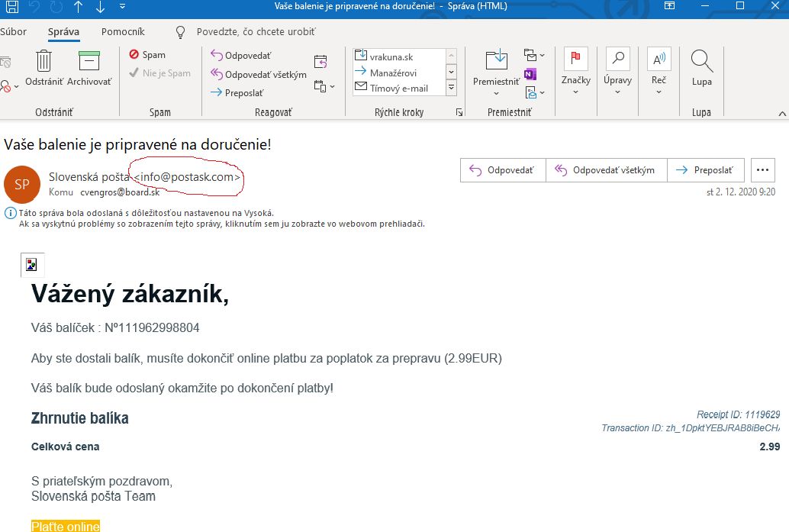This screenshot has height=532, width=789.
Task: Click the lightbulb Tell Me icon
Action: 180,32
